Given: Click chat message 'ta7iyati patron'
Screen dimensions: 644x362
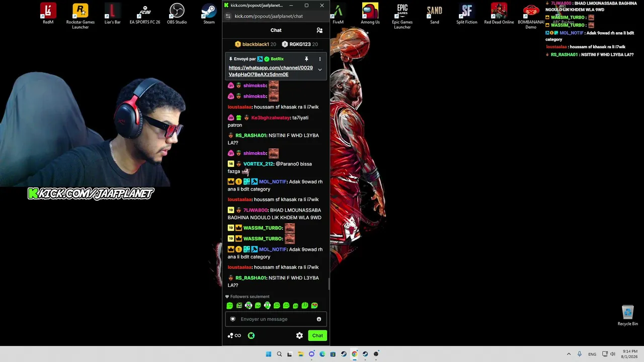Looking at the screenshot, I should pos(268,121).
